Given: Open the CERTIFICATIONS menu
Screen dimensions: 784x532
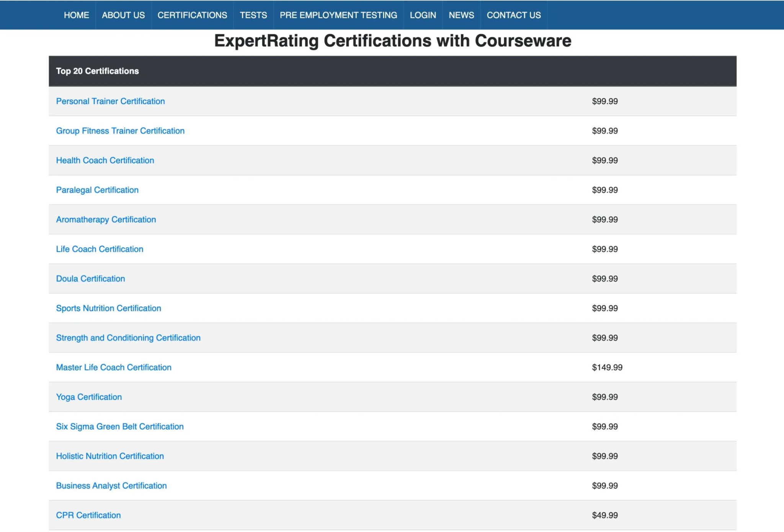Looking at the screenshot, I should click(x=192, y=15).
